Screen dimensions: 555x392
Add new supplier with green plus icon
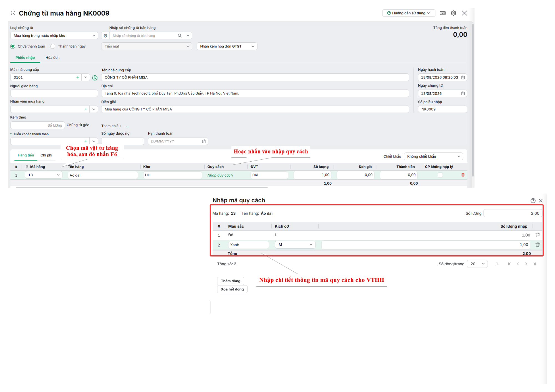coord(78,77)
